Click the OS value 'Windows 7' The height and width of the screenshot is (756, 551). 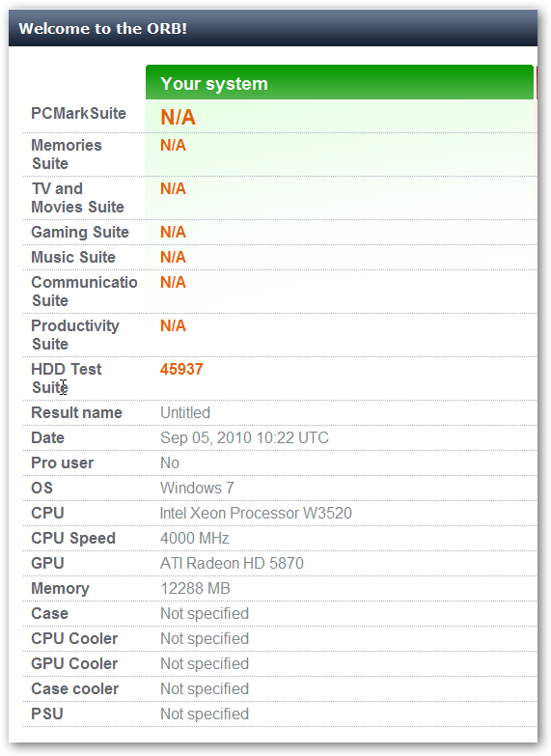tap(197, 488)
